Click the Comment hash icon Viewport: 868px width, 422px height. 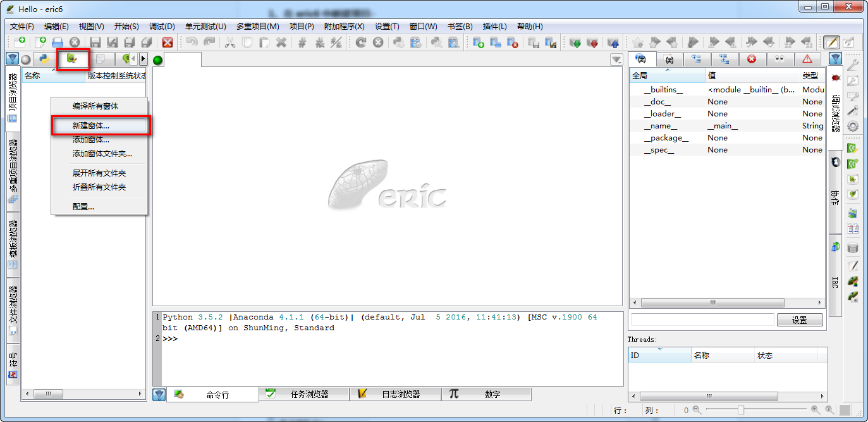click(x=303, y=42)
